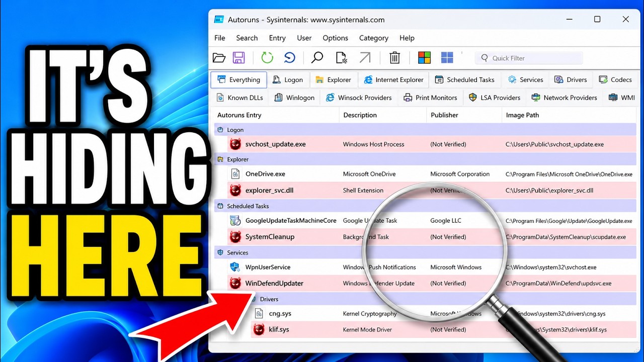Select the Everything tab
This screenshot has width=644, height=362.
pos(239,79)
